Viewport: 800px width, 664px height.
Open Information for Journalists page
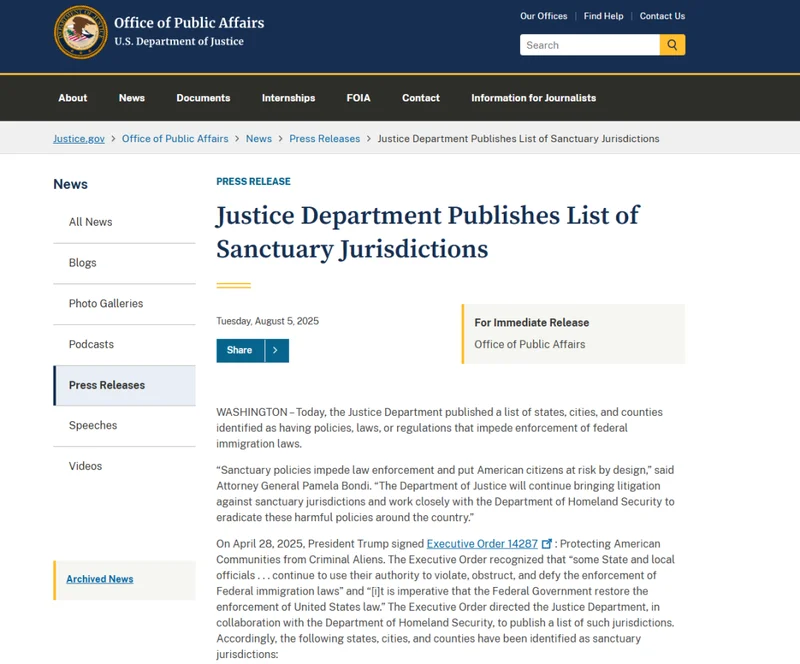pyautogui.click(x=533, y=98)
